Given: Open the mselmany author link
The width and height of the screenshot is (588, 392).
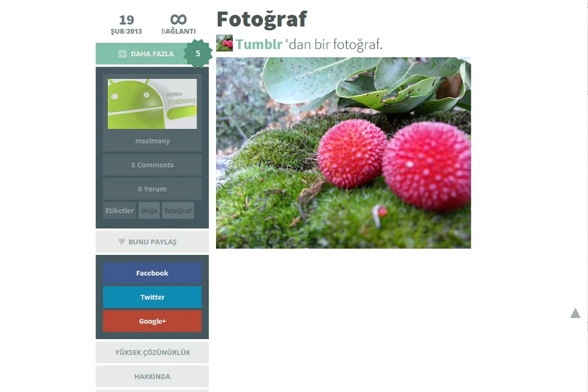Looking at the screenshot, I should click(152, 141).
